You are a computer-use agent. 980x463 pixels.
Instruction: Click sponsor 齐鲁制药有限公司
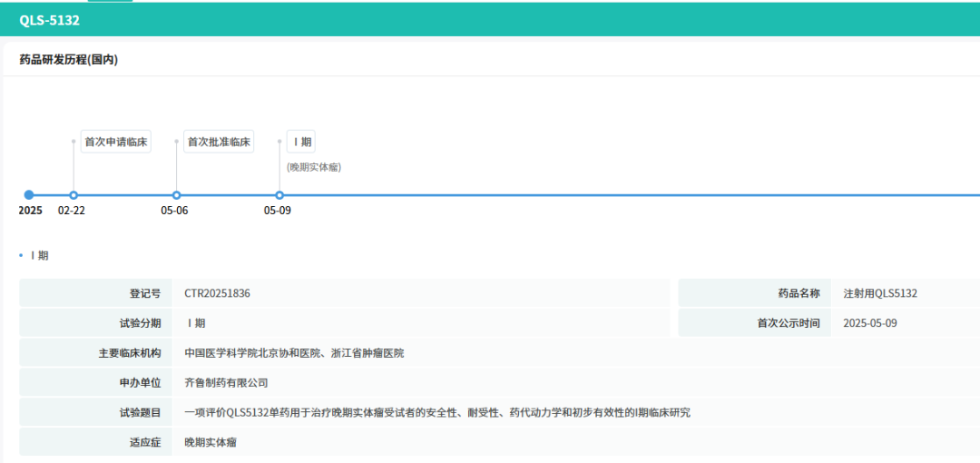tap(226, 382)
